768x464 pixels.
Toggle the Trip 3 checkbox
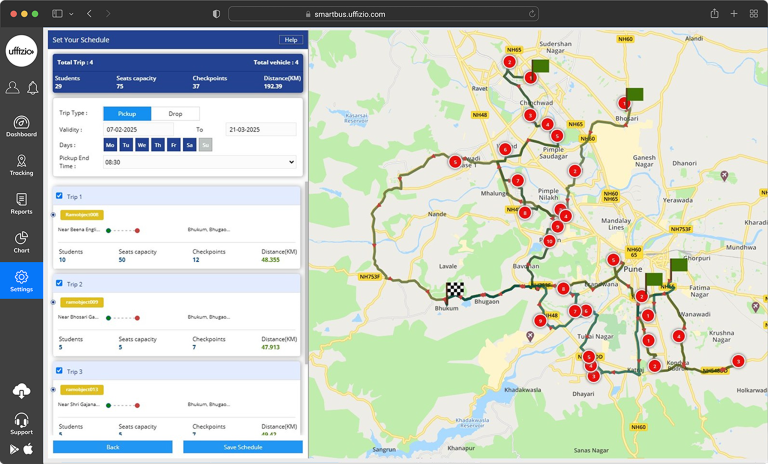[x=59, y=370]
